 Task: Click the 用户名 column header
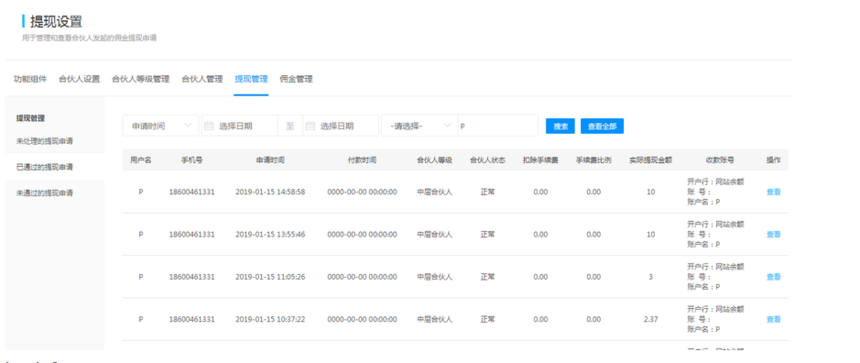click(x=141, y=160)
